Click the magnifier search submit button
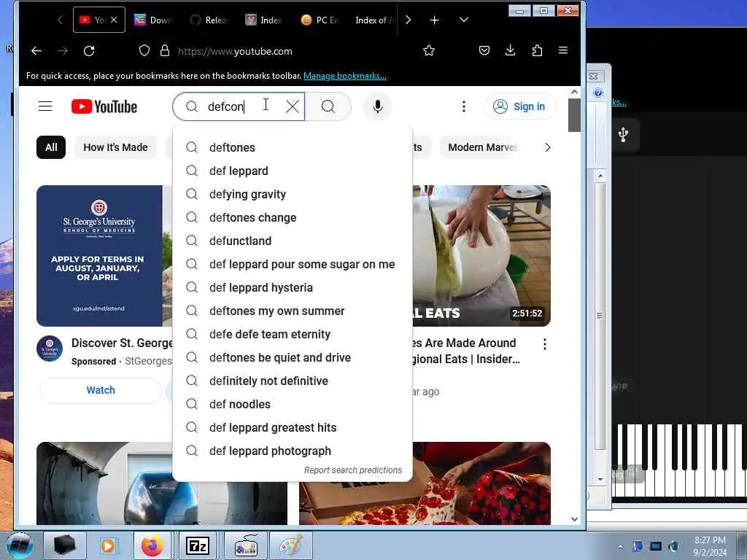Viewport: 747px width, 560px height. 328,106
